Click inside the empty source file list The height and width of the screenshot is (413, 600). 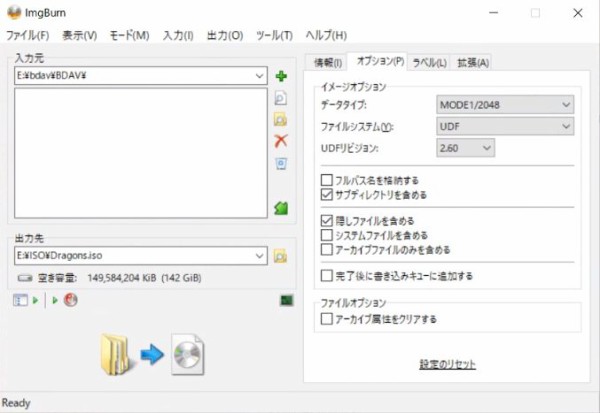(141, 153)
